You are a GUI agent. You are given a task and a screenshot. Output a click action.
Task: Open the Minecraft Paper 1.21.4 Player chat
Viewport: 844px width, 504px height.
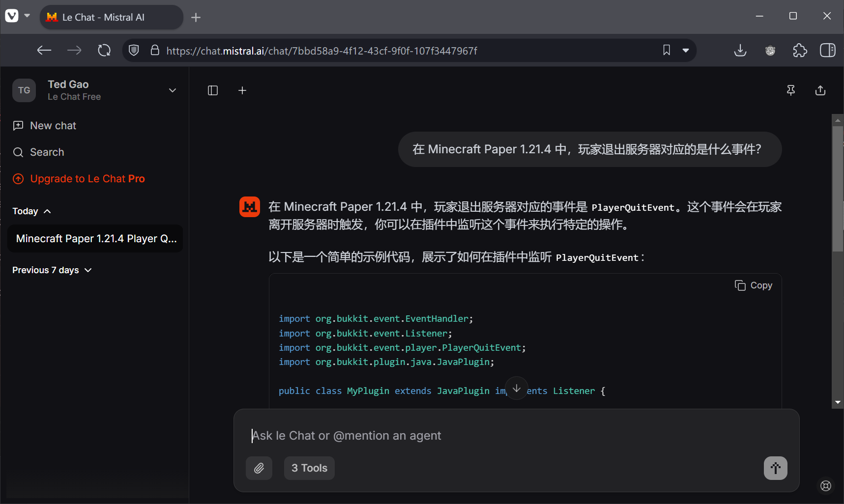point(96,239)
